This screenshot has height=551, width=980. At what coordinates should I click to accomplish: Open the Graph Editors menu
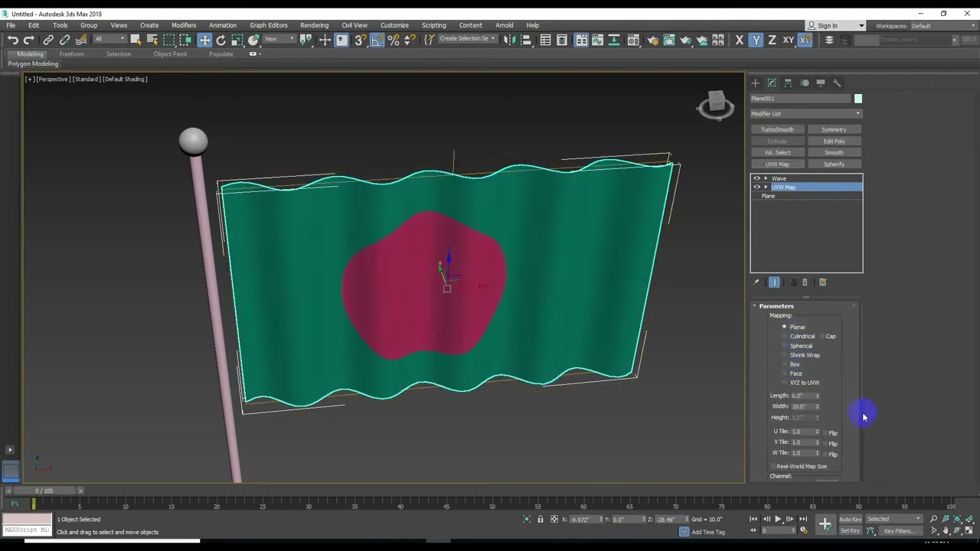tap(269, 25)
